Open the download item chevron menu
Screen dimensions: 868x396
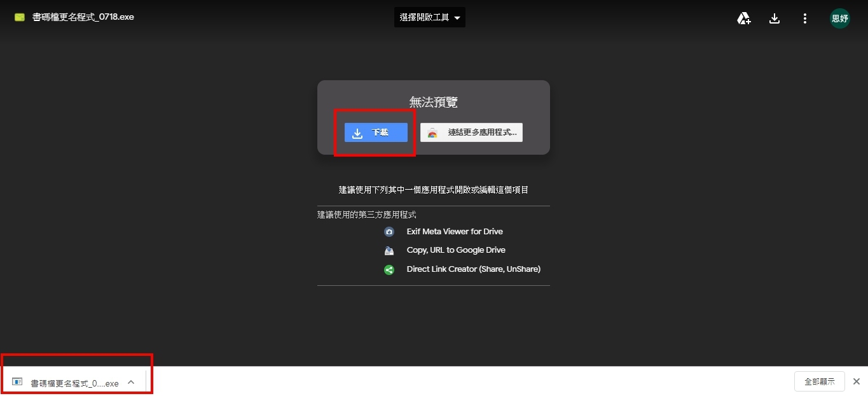coord(131,382)
